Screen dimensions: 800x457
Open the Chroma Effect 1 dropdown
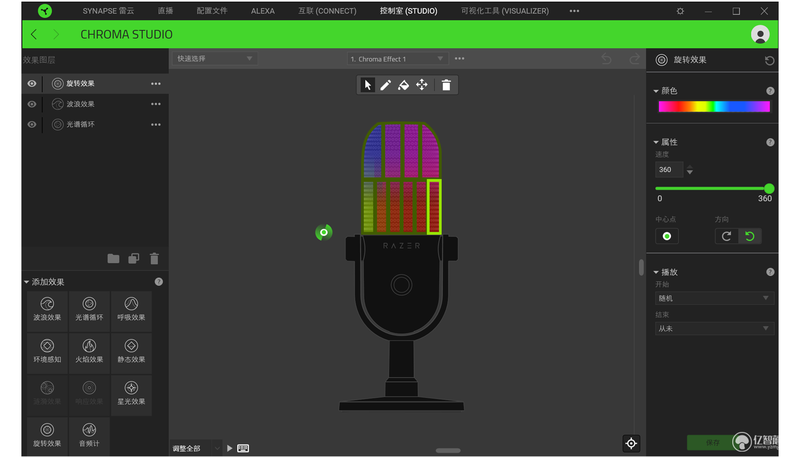click(x=397, y=59)
